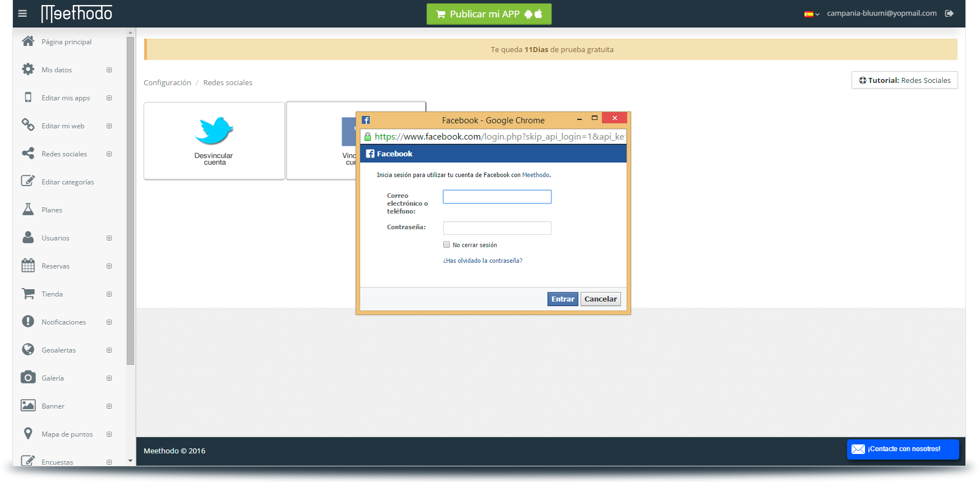Click the Publicar mi APP button
The image size is (980, 482).
point(489,14)
